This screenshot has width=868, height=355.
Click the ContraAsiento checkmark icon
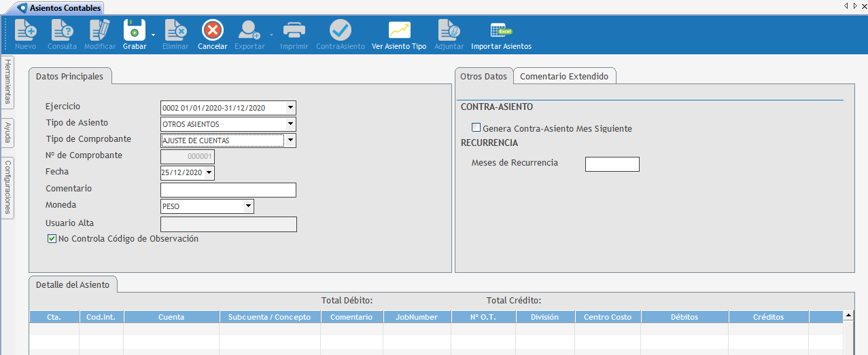[340, 31]
